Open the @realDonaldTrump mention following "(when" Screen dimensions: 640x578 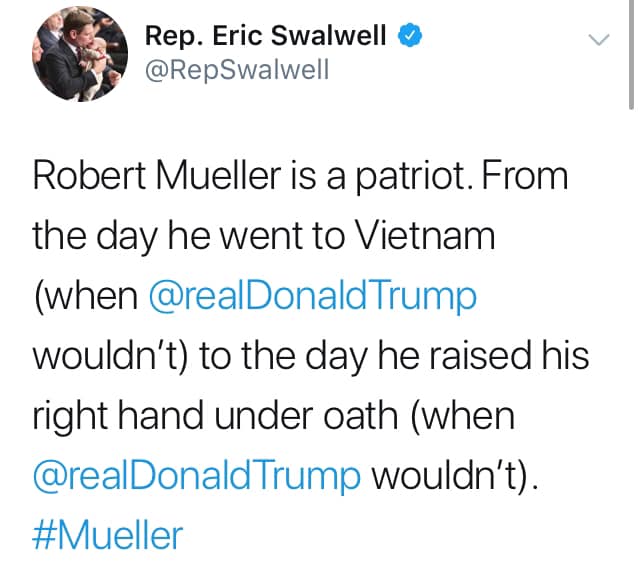313,297
